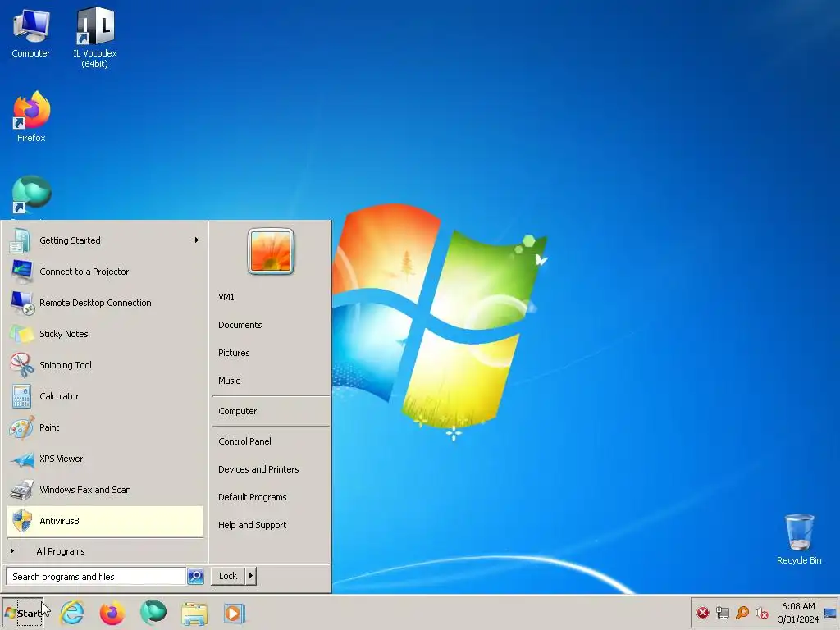The image size is (840, 630).
Task: Click the Lock button
Action: click(228, 576)
